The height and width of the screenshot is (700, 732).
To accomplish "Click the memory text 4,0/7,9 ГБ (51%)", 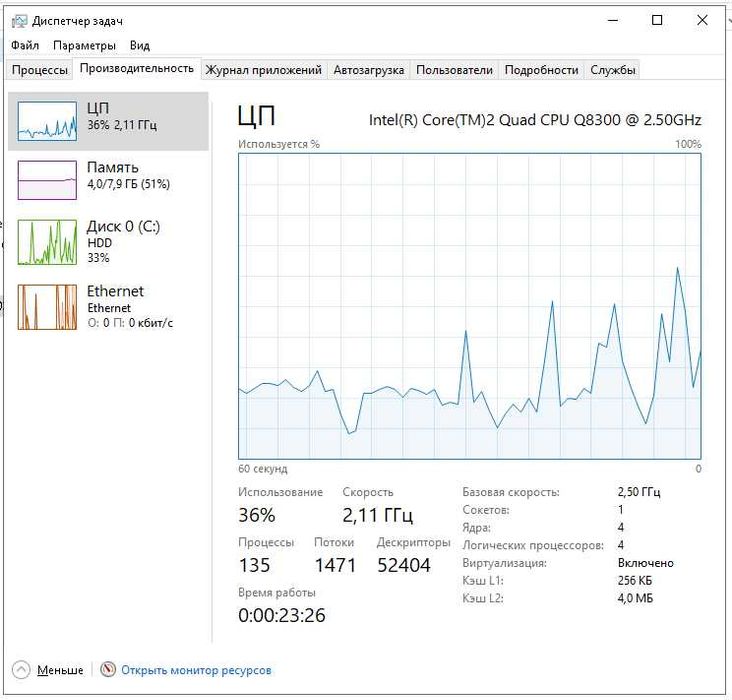I will pos(128,184).
